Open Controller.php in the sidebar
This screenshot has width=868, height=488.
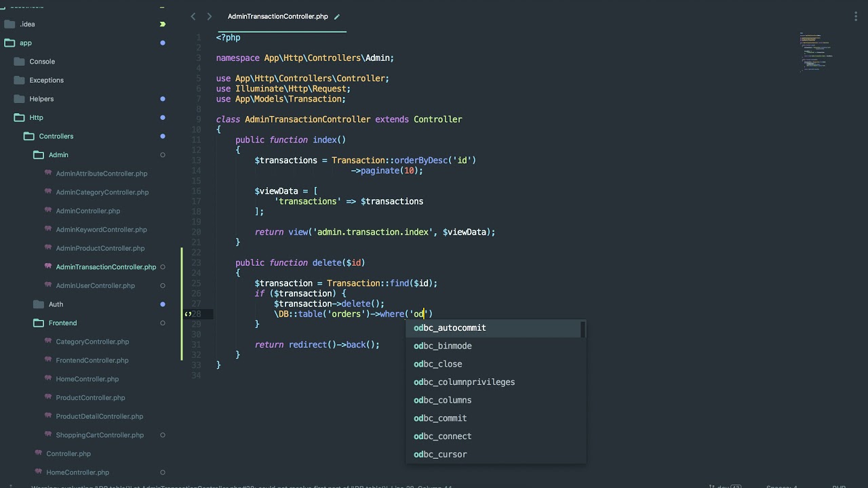[68, 453]
